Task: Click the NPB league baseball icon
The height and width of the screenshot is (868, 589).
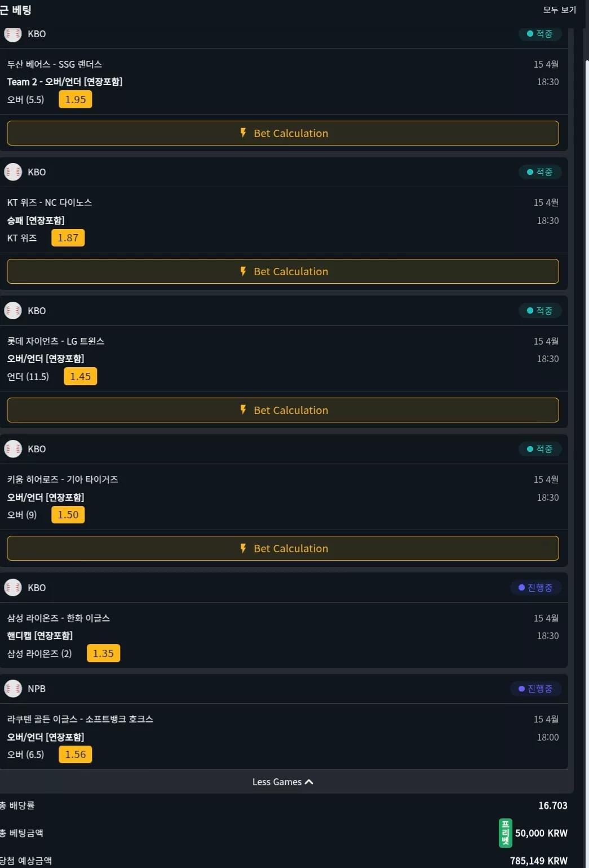Action: click(12, 689)
